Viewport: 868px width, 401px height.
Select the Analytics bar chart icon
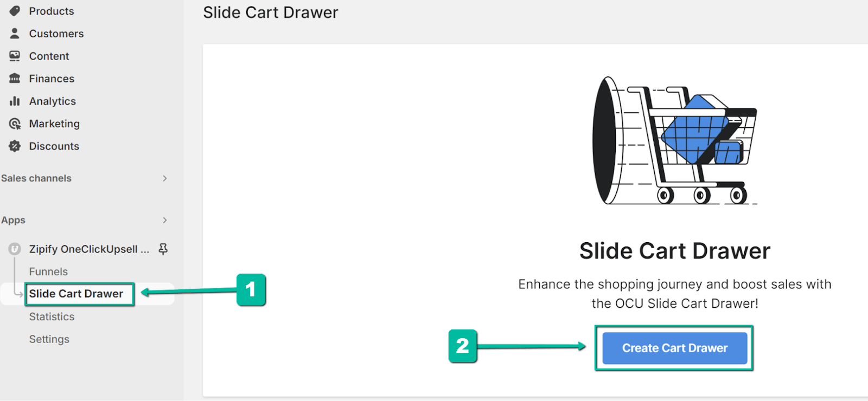pyautogui.click(x=15, y=101)
